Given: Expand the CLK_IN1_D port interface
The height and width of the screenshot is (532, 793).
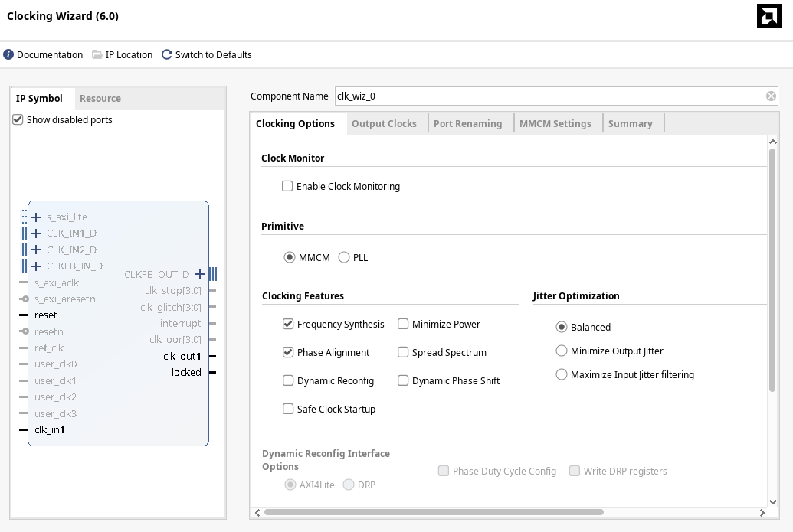Looking at the screenshot, I should click(x=36, y=233).
